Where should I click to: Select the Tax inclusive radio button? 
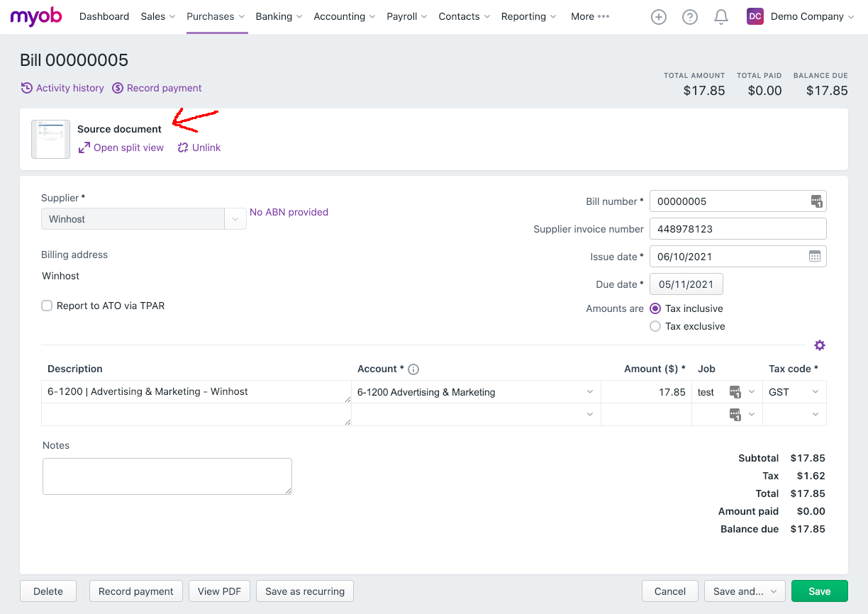pyautogui.click(x=655, y=308)
